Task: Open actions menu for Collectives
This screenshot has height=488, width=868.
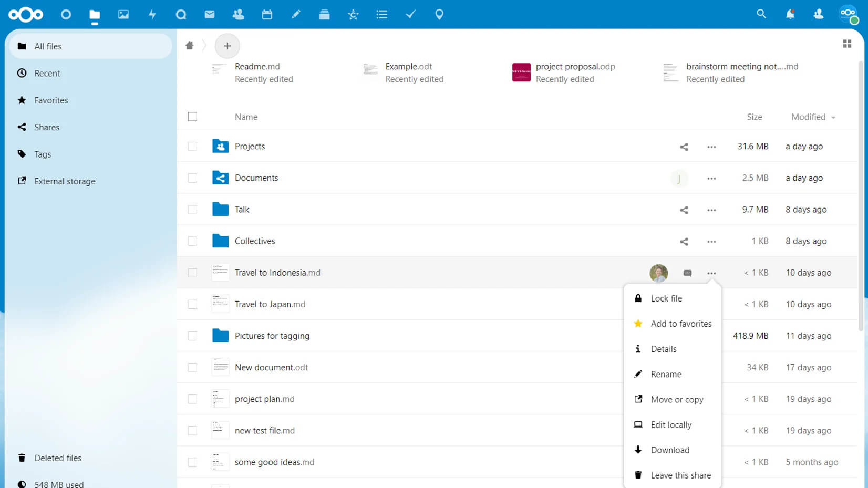Action: (x=711, y=241)
